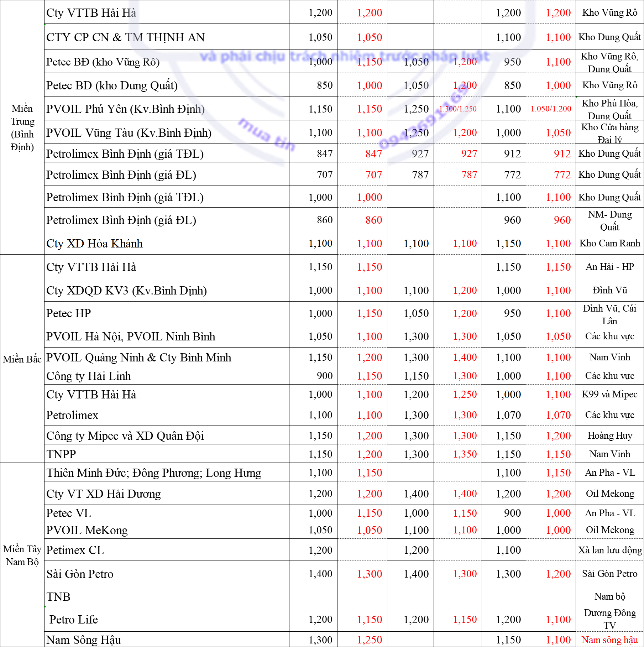Screen dimensions: 644x647
Task: Click the black 772 value
Action: point(512,174)
